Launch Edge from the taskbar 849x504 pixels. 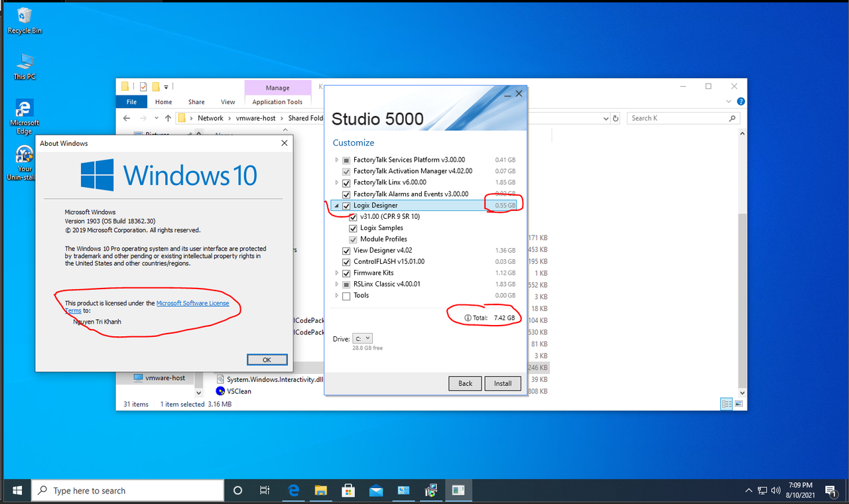[293, 491]
